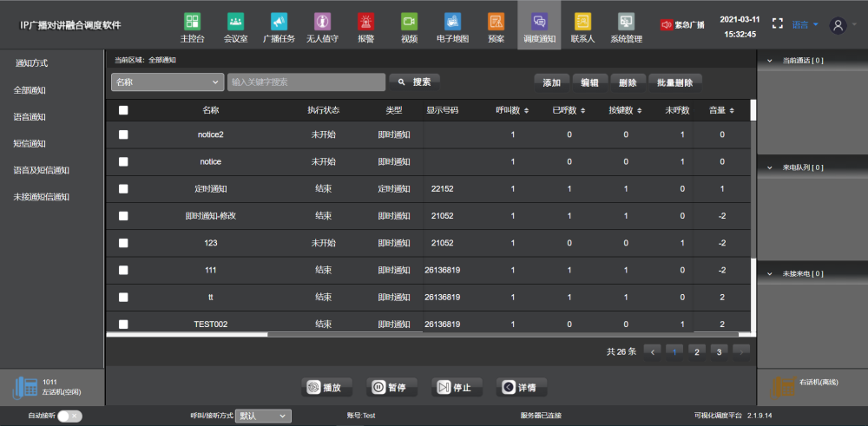Click display number 22152 cell
Screen dimensions: 868x426
[x=443, y=188]
